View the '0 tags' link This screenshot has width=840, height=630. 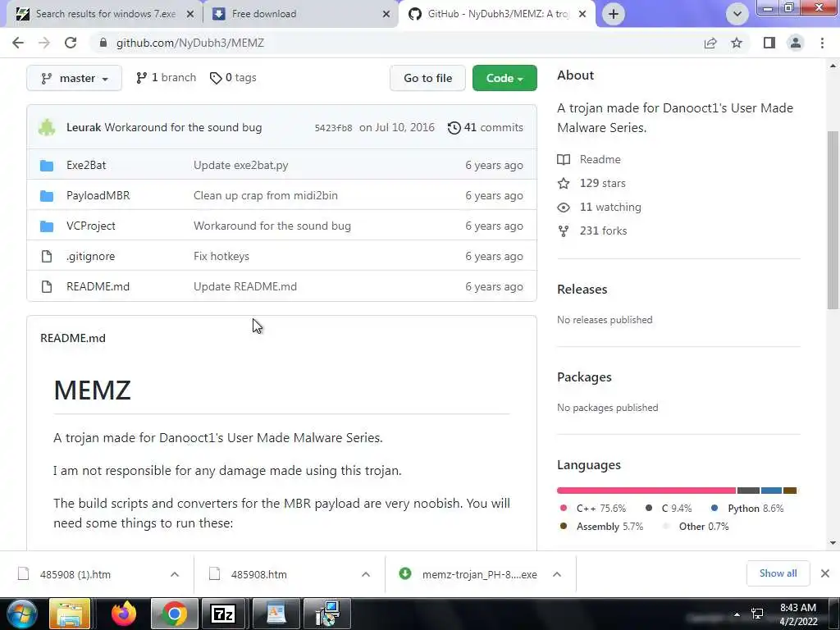click(233, 78)
